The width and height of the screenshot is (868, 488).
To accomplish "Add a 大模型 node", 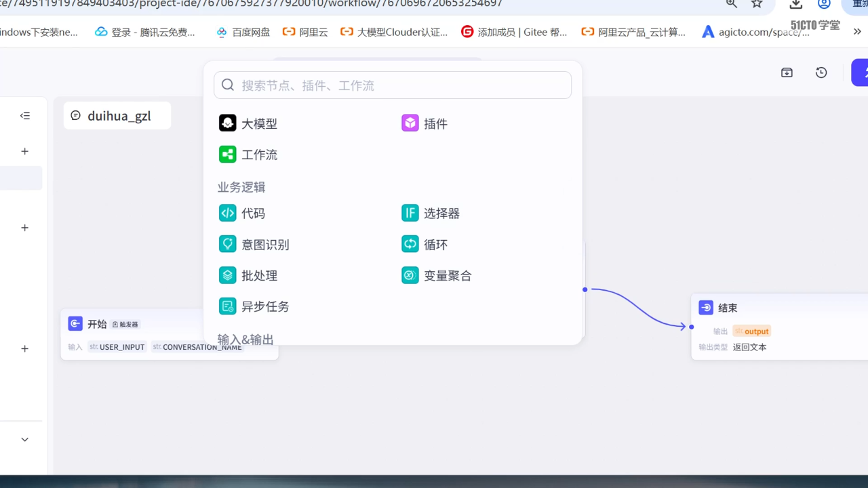I will [248, 123].
